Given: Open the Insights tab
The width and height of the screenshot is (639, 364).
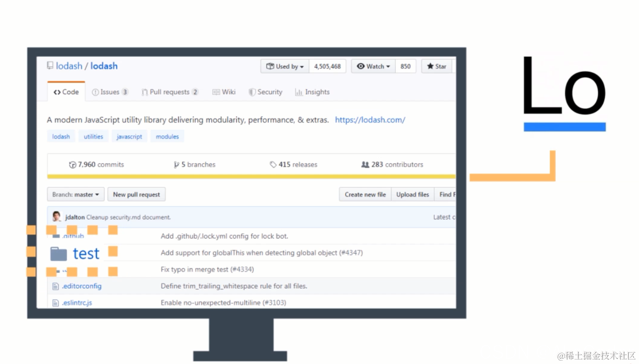Looking at the screenshot, I should [x=312, y=92].
